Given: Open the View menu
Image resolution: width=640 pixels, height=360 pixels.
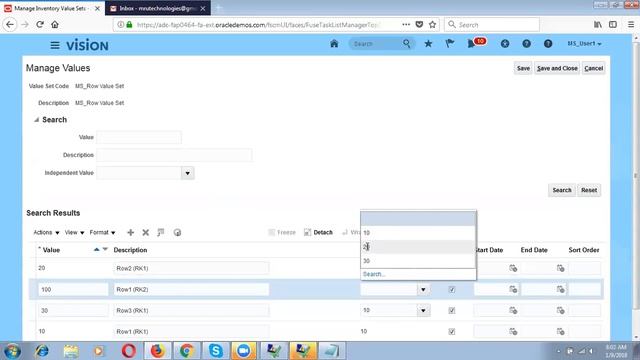Looking at the screenshot, I should (74, 232).
